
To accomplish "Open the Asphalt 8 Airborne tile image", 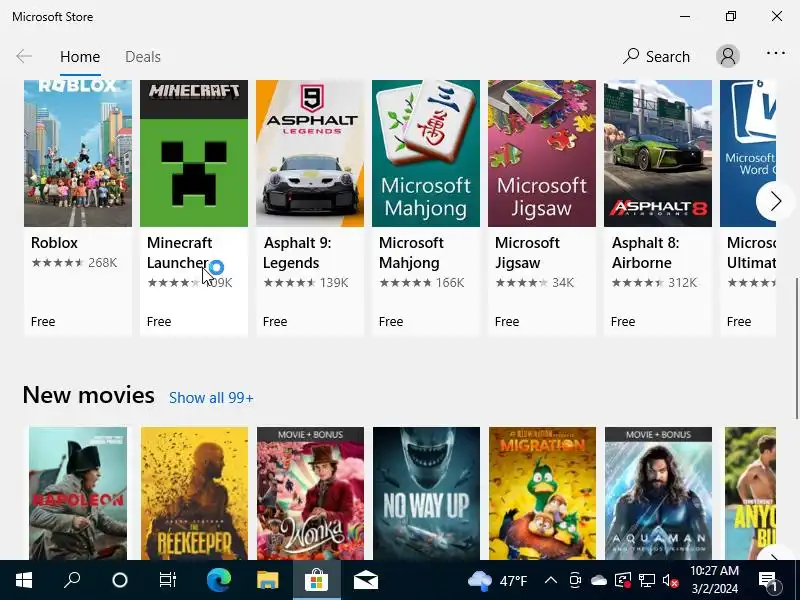I will tap(658, 153).
